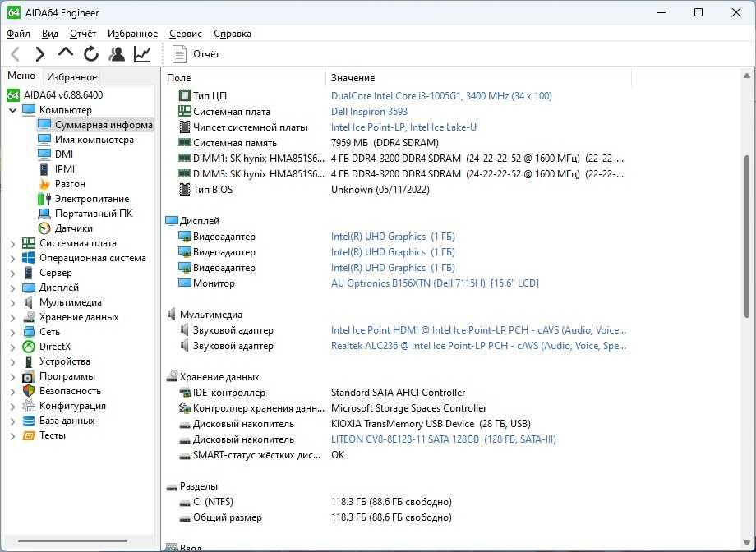The width and height of the screenshot is (756, 552).
Task: Go back with the left arrow toolbar button
Action: (x=15, y=54)
